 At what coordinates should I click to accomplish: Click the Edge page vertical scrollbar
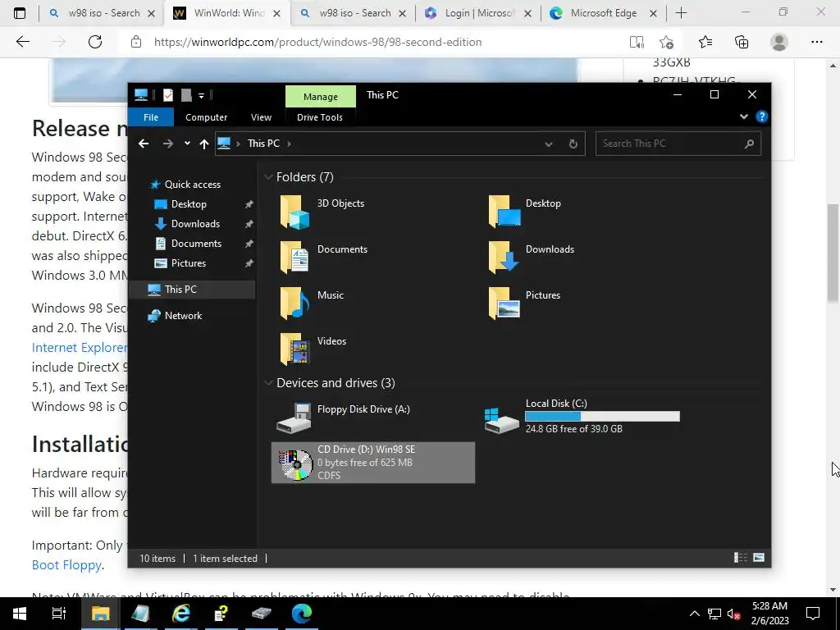point(833,253)
